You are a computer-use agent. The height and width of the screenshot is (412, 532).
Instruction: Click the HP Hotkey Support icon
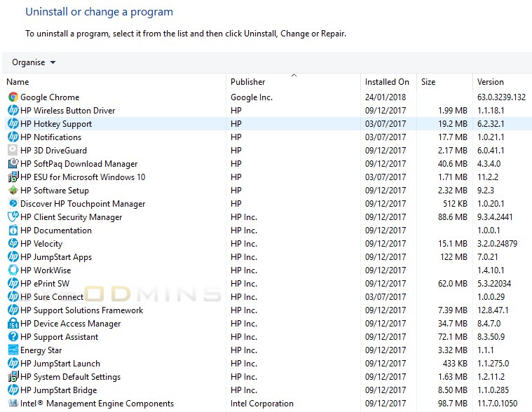tap(13, 124)
